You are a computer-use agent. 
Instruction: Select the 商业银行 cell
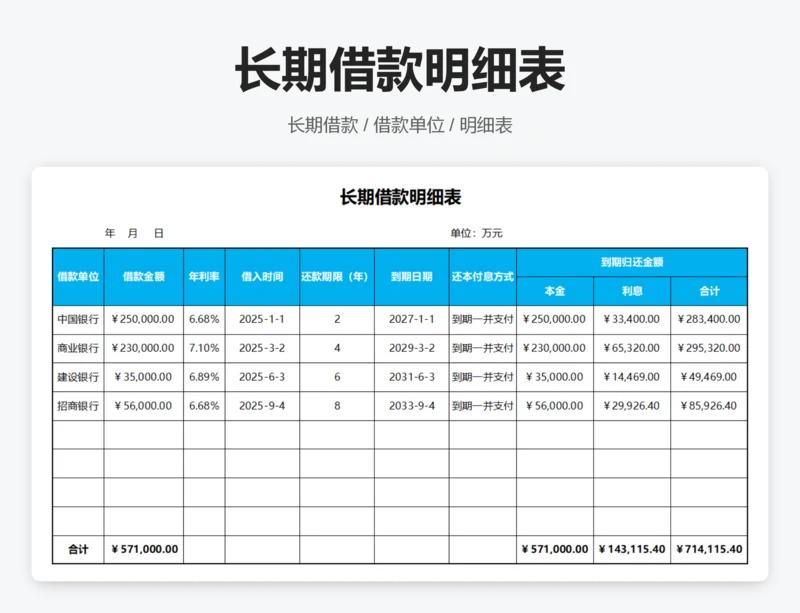(78, 348)
